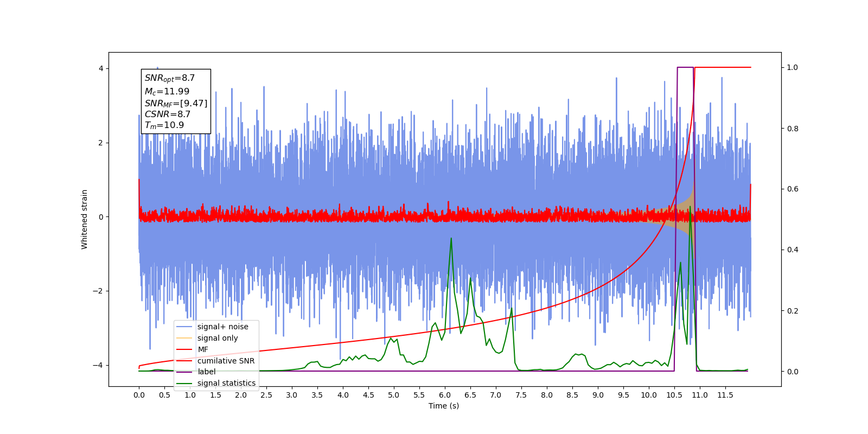Click the 'Whitened strain' y-axis label
The width and height of the screenshot is (868, 434).
point(84,219)
